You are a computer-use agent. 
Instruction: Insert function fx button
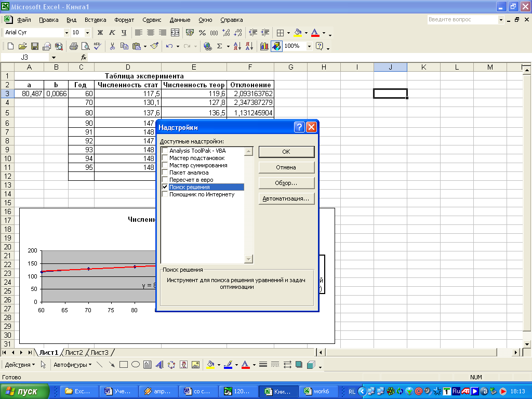84,57
